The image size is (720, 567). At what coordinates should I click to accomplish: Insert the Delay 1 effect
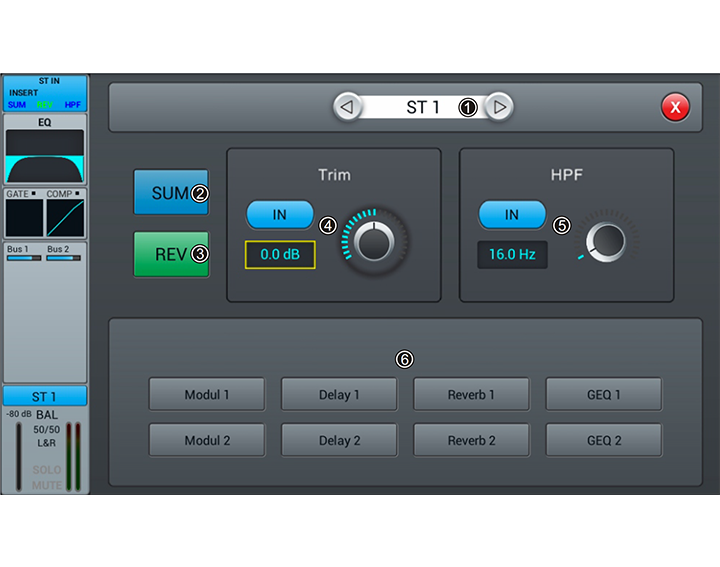click(x=339, y=395)
